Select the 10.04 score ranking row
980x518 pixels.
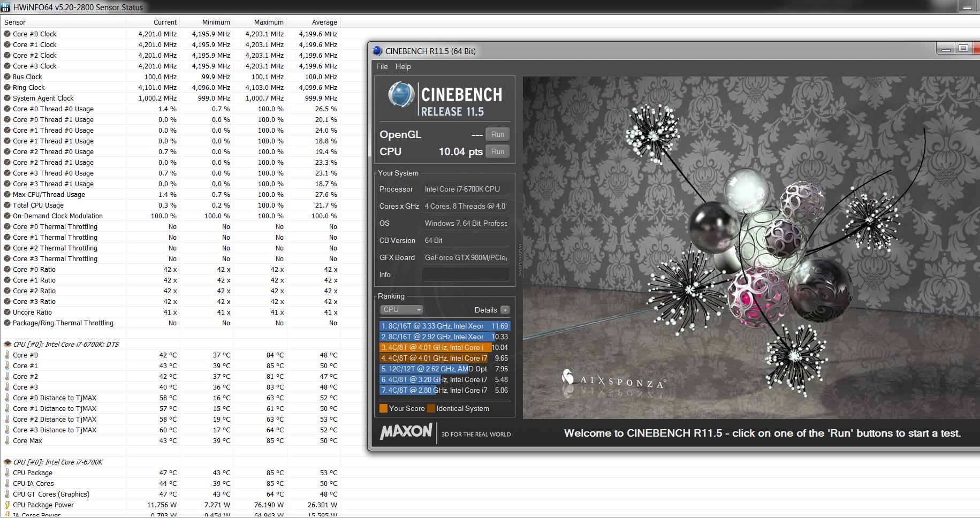pos(445,347)
